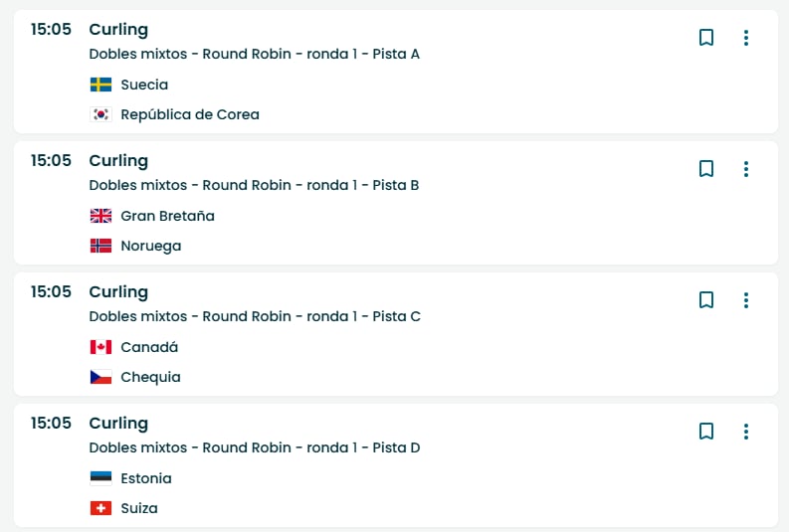Open the Round Robin ronda 1 Pista C description

pyautogui.click(x=255, y=316)
